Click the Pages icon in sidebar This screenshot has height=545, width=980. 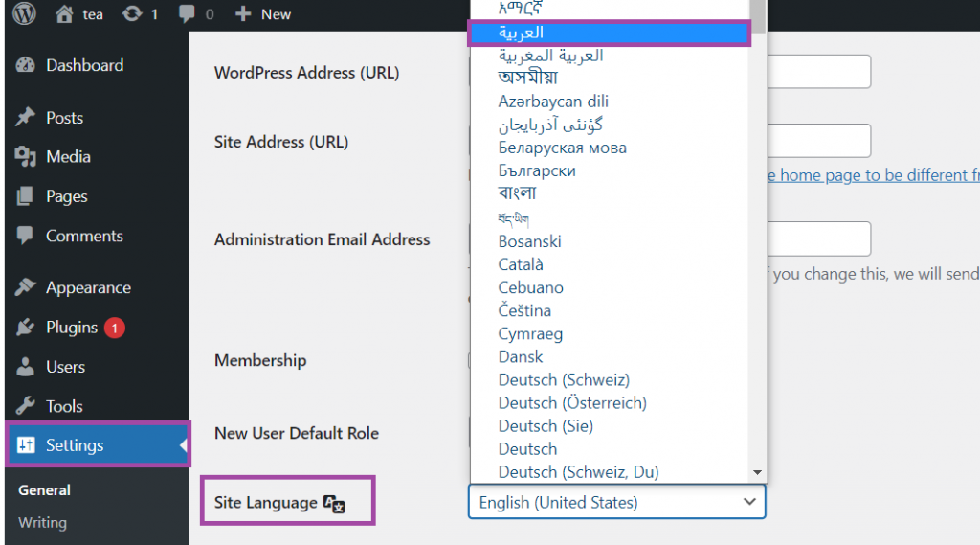(x=26, y=195)
